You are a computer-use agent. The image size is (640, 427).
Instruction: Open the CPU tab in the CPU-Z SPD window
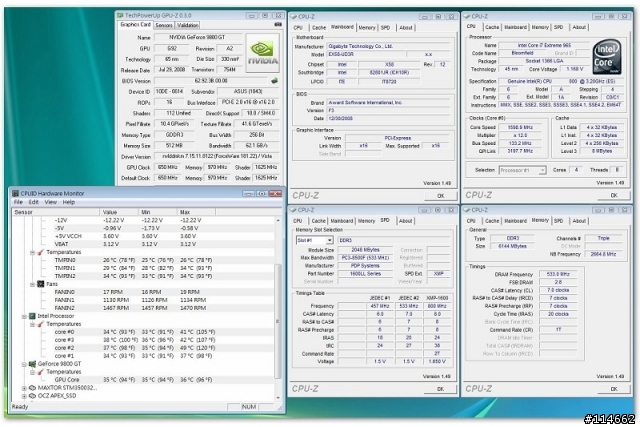coord(298,221)
